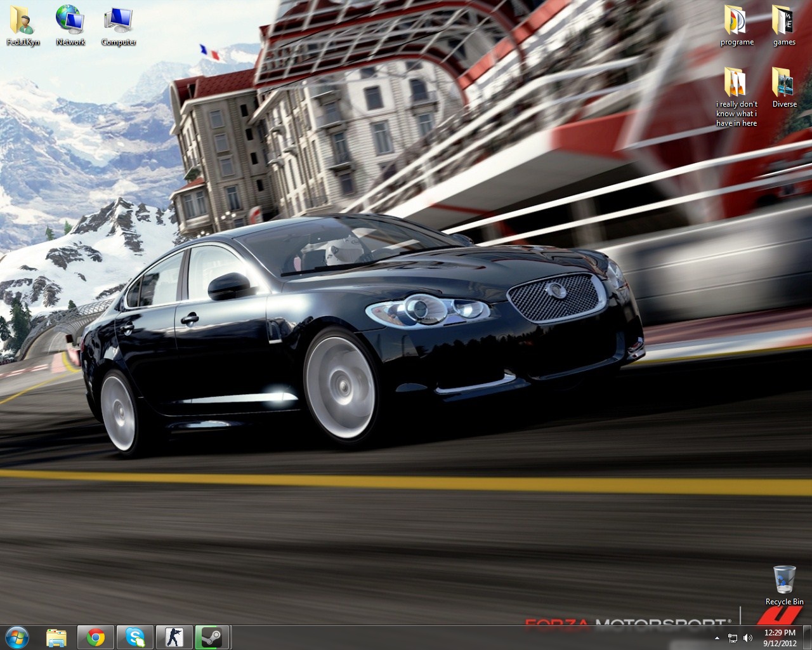Launch Google Chrome from the taskbar
Screen dimensions: 812x650
[x=96, y=637]
